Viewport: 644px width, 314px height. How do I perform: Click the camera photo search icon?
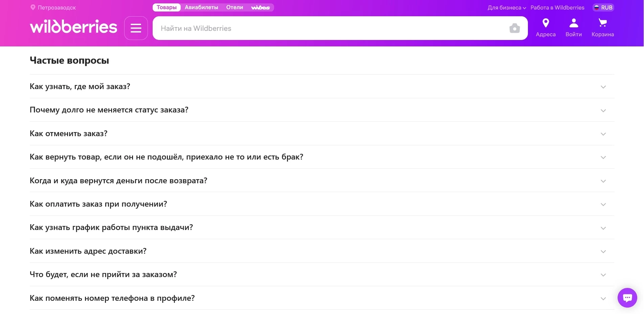(514, 28)
